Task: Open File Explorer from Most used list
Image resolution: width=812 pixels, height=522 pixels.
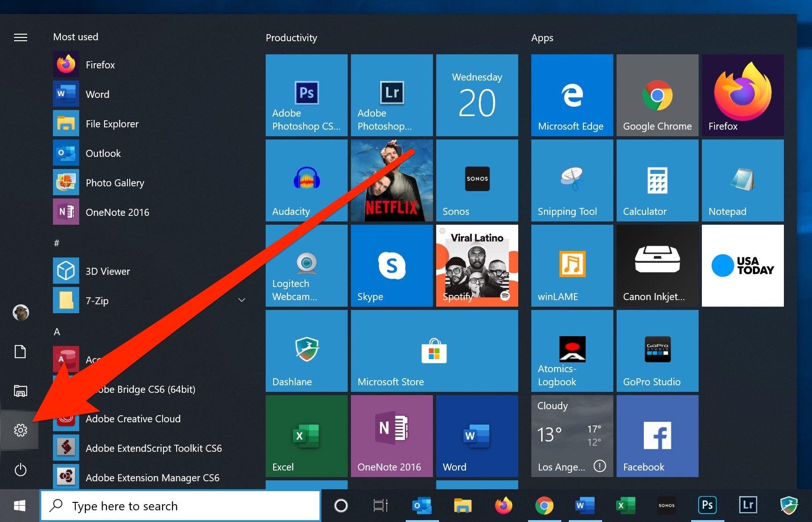Action: pos(112,124)
